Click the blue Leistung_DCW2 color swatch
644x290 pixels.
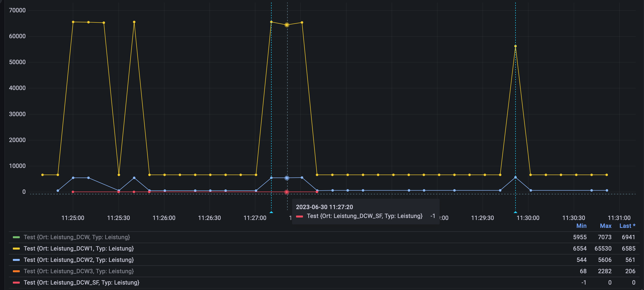[x=16, y=260]
